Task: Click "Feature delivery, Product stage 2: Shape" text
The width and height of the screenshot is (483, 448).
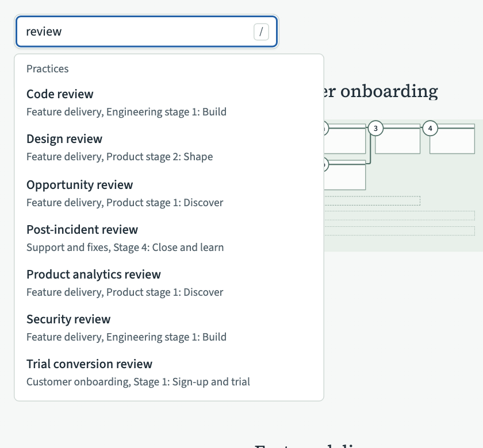Action: (120, 157)
